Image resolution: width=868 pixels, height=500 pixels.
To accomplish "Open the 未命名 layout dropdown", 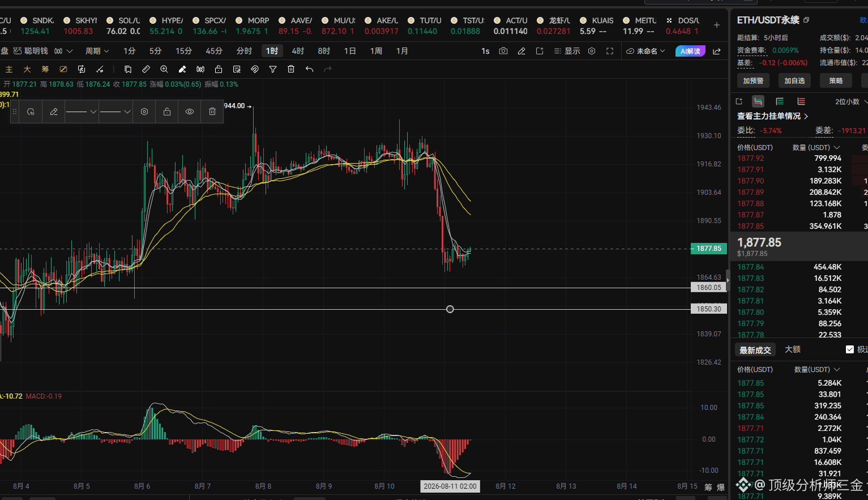I will click(x=645, y=51).
